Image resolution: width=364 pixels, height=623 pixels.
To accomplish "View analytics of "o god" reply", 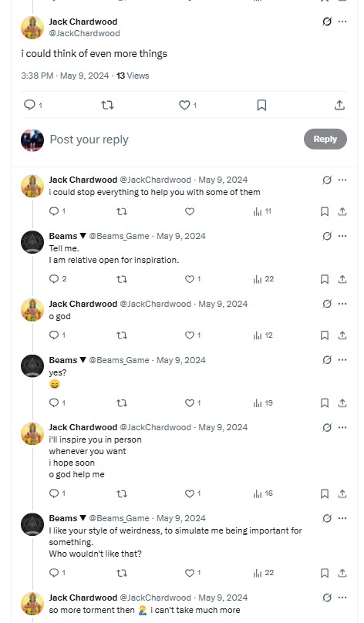I will coord(263,335).
